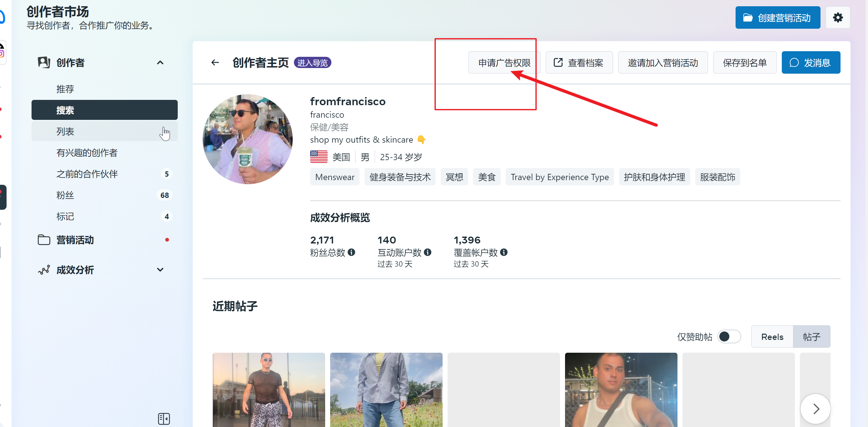The width and height of the screenshot is (868, 427).
Task: Click next arrow in recent posts carousel
Action: 815,409
